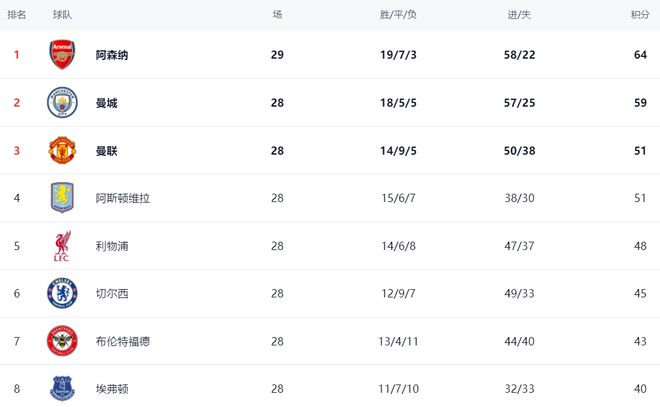Open the 阿森纳 team link
This screenshot has width=660, height=407.
point(112,55)
